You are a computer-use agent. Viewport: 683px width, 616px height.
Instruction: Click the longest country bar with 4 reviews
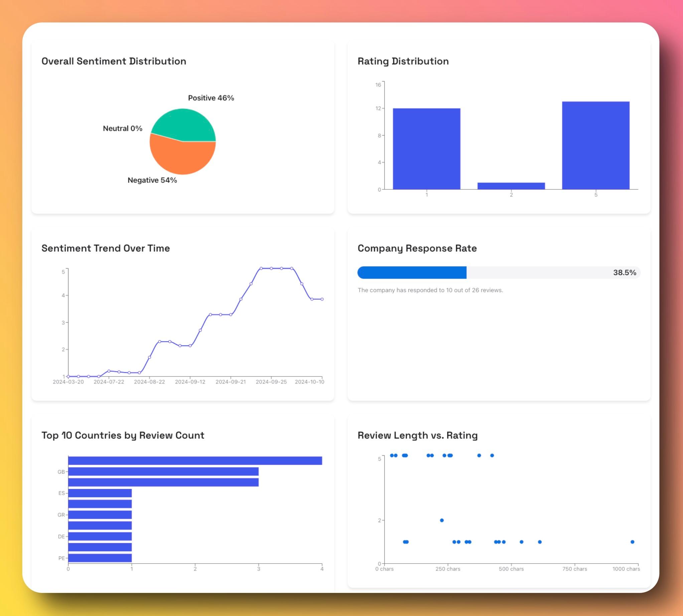tap(195, 461)
